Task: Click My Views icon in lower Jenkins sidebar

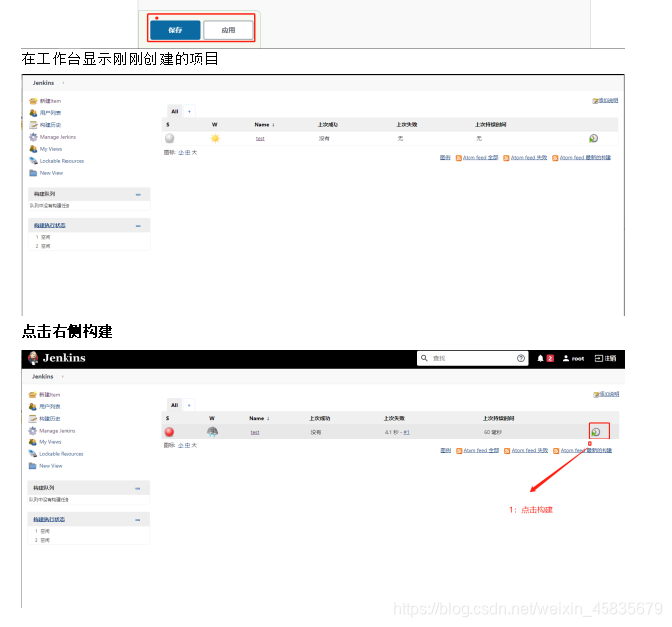Action: [x=32, y=442]
